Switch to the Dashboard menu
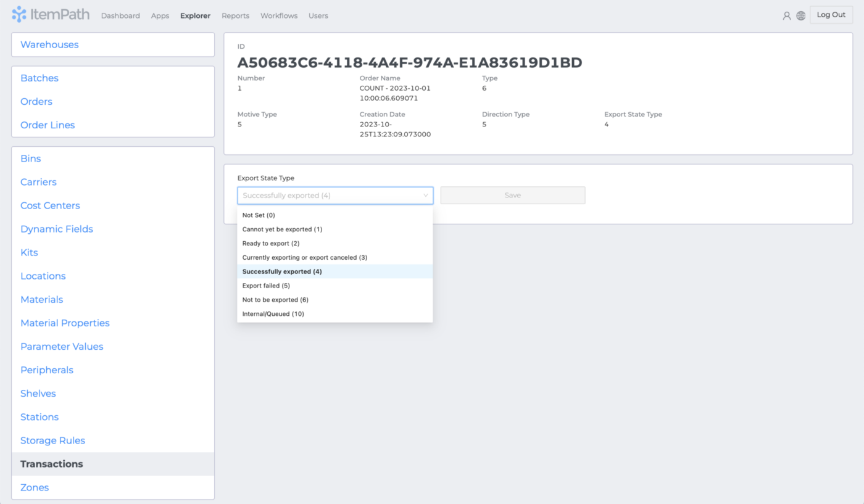Image resolution: width=864 pixels, height=504 pixels. tap(120, 15)
